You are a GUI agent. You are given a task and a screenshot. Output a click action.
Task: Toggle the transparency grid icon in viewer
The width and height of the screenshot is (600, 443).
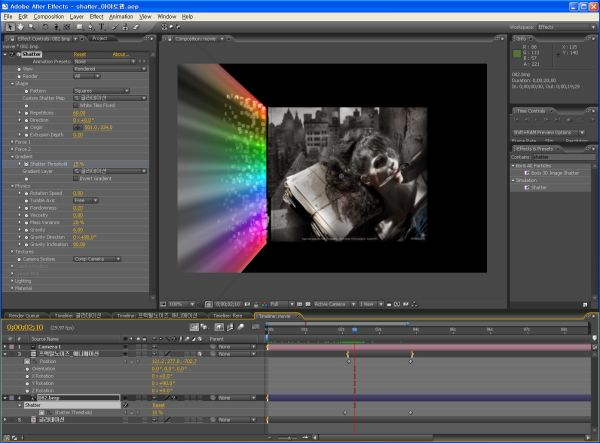point(308,305)
